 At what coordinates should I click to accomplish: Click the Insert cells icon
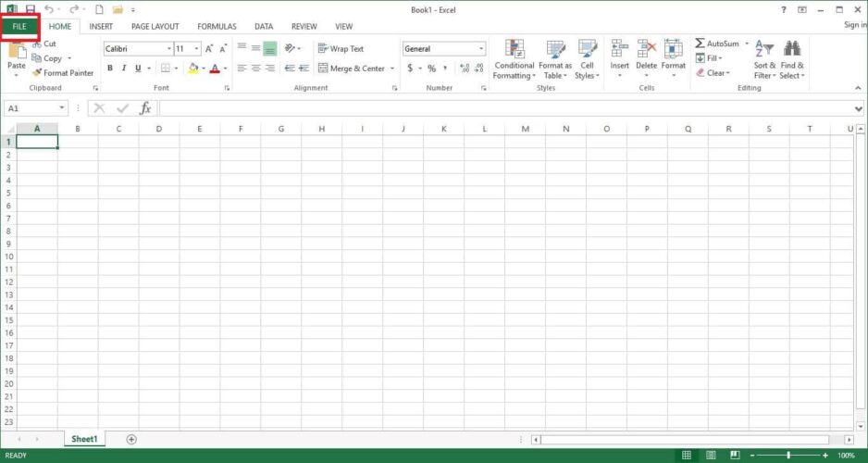(619, 49)
